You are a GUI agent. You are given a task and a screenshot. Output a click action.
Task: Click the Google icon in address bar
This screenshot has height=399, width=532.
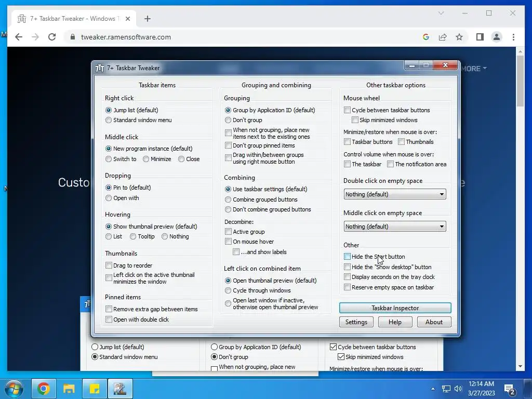(426, 37)
